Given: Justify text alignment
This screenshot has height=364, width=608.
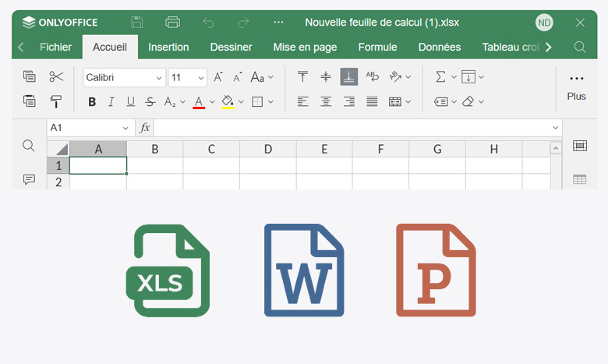Looking at the screenshot, I should point(372,101).
